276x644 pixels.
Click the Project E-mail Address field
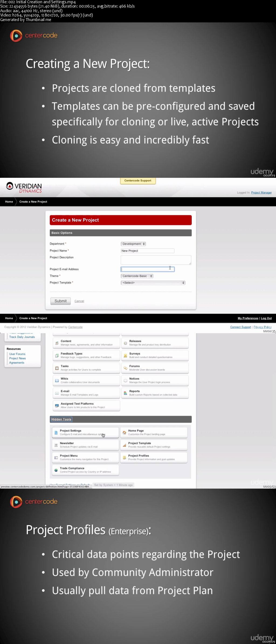point(147,269)
